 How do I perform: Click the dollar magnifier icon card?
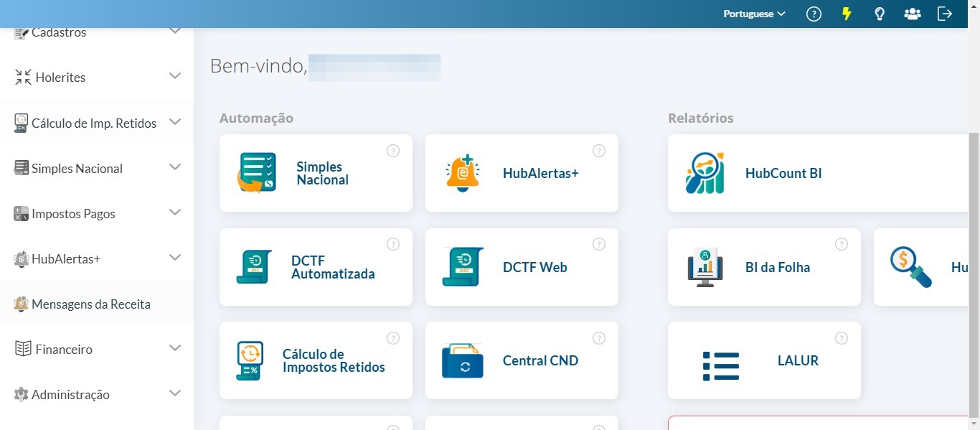click(911, 267)
